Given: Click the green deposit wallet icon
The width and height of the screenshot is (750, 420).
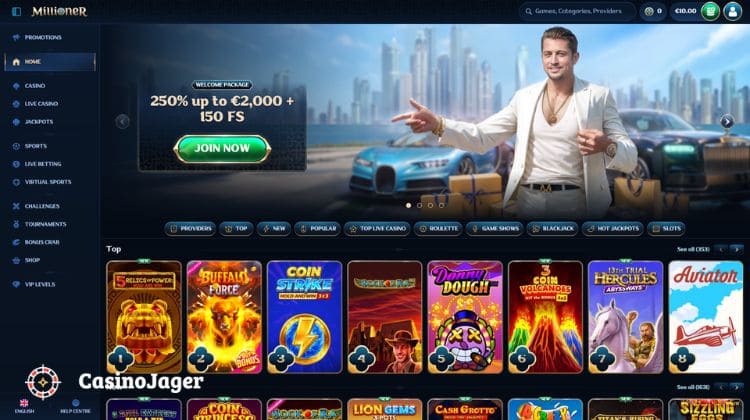Looking at the screenshot, I should 710,11.
